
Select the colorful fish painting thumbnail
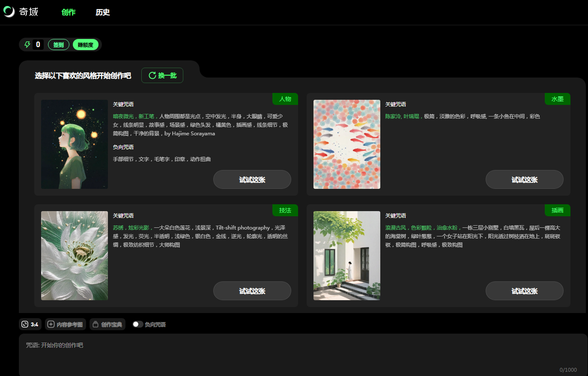347,144
